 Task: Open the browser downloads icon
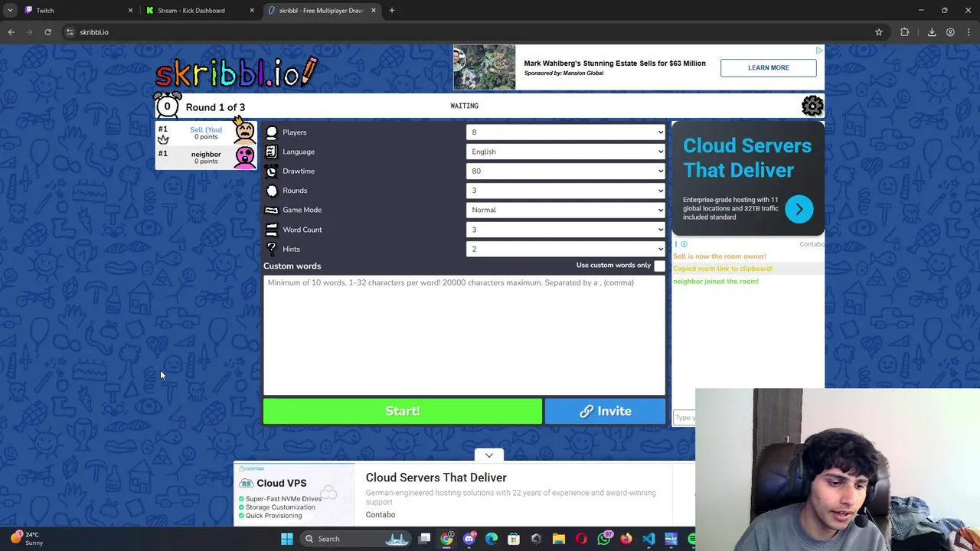(x=932, y=32)
